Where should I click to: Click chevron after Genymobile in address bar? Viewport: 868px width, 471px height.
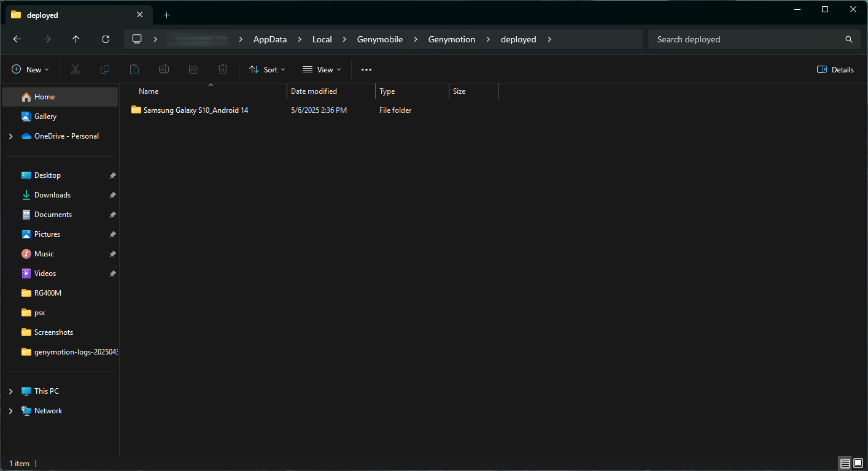coord(416,39)
